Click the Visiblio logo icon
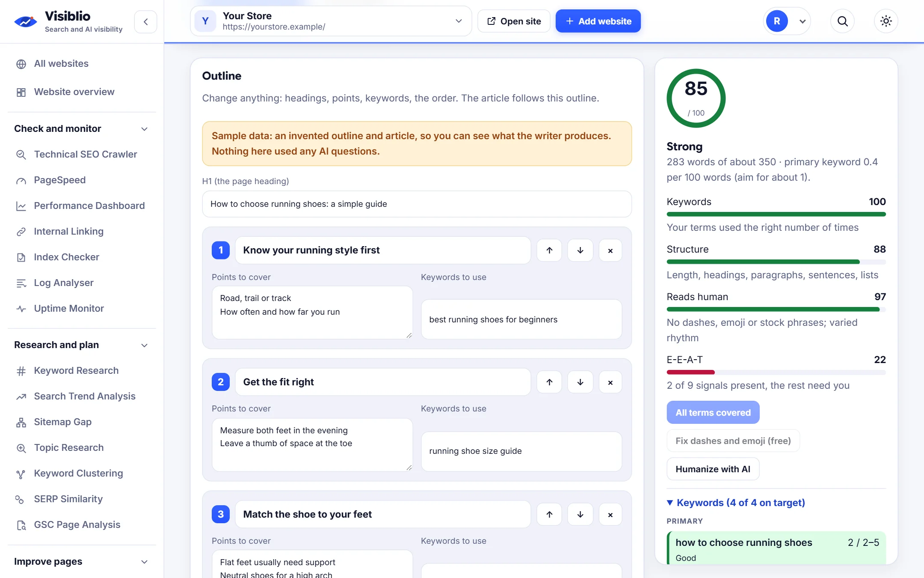The width and height of the screenshot is (924, 578). 25,21
